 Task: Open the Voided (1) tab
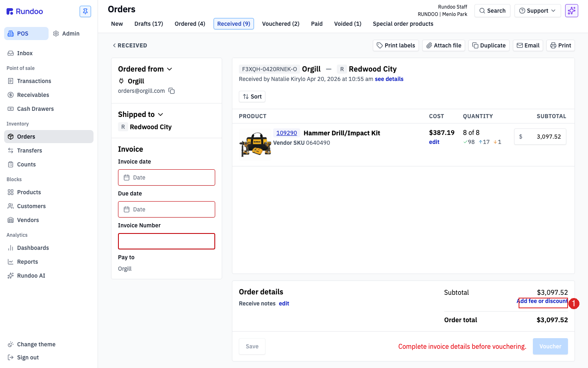click(x=348, y=24)
